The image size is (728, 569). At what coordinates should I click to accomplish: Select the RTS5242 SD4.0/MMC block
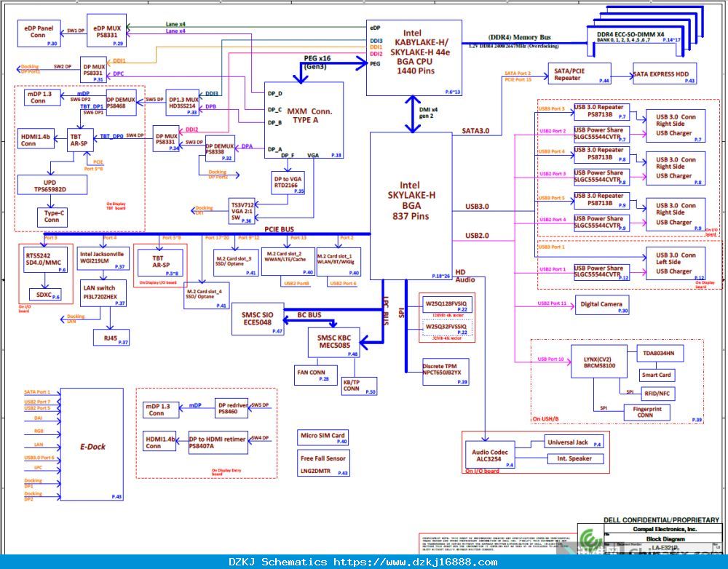click(45, 260)
